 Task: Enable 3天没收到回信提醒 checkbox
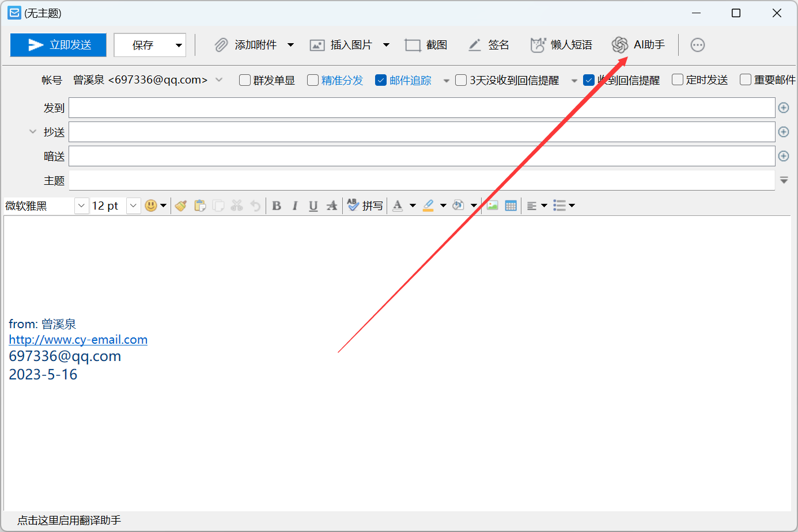click(x=461, y=80)
